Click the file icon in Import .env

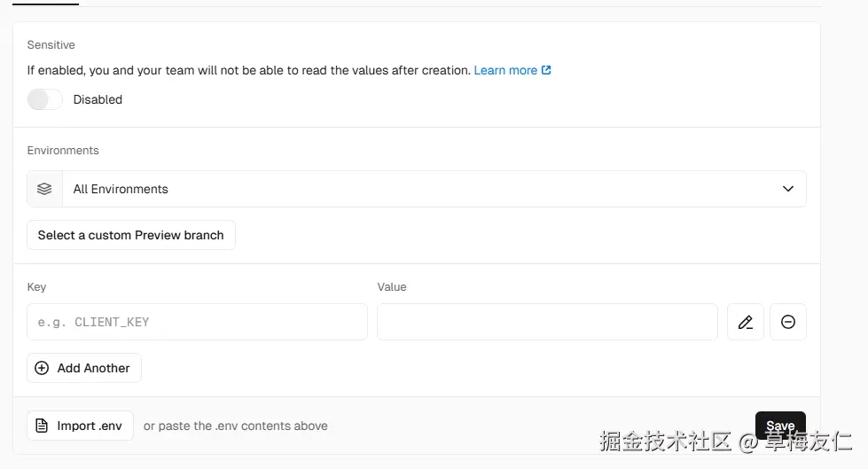[x=42, y=426]
